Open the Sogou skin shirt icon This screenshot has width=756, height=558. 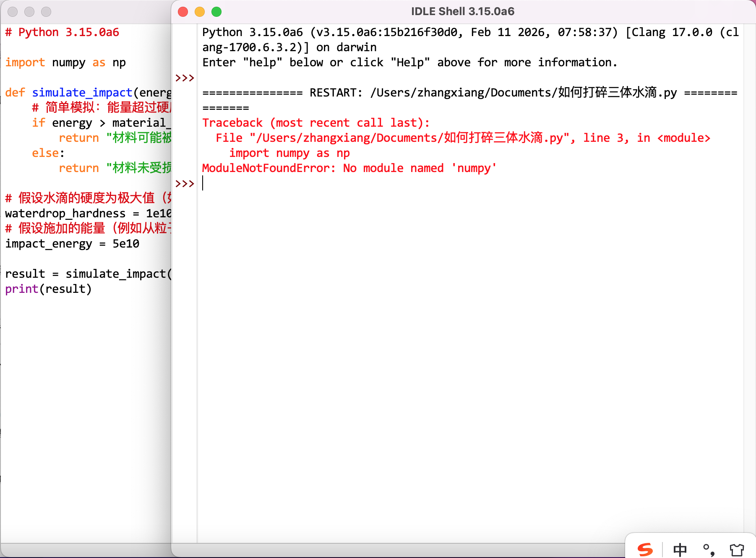736,550
